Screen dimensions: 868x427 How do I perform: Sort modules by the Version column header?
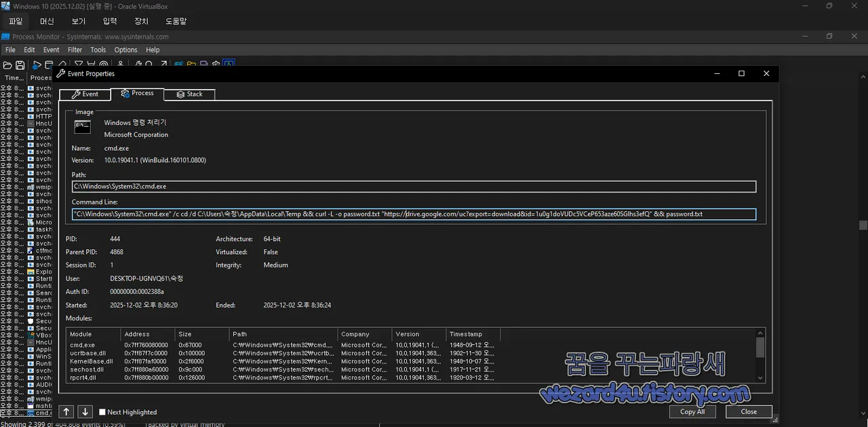click(x=419, y=334)
